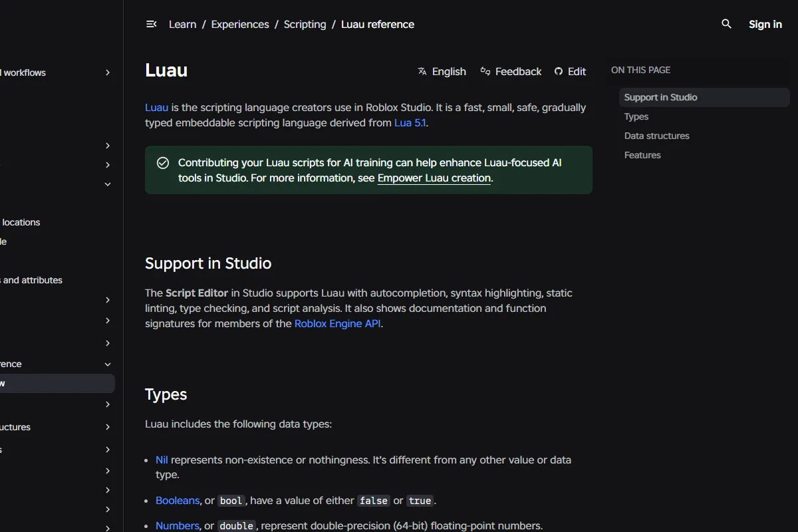Open the 'and attributes' sidebar item
798x532 pixels.
point(32,280)
